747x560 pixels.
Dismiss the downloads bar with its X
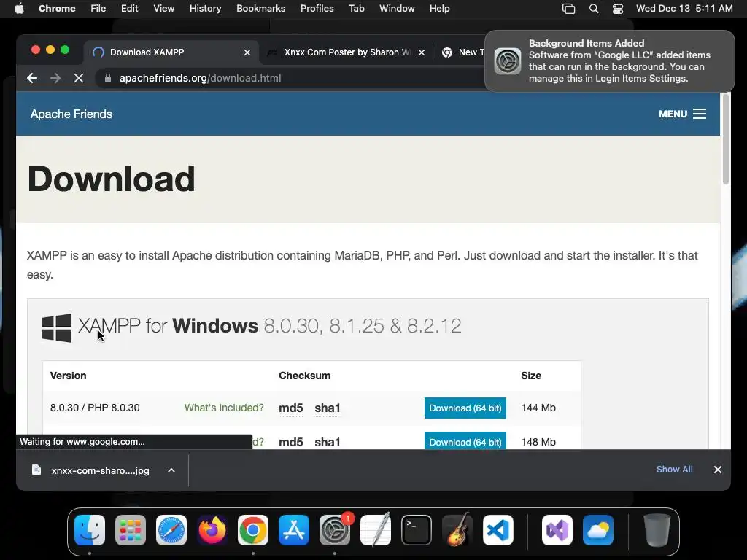[x=718, y=470]
